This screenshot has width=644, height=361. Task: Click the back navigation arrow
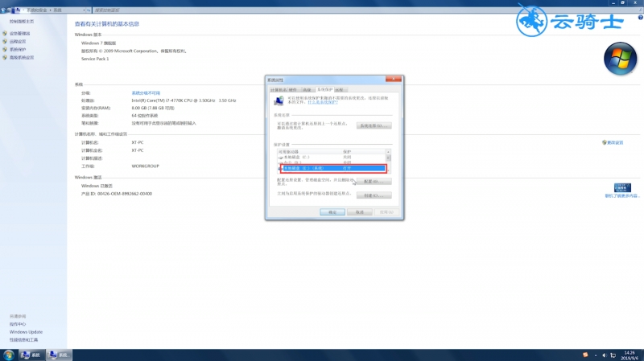click(x=3, y=10)
